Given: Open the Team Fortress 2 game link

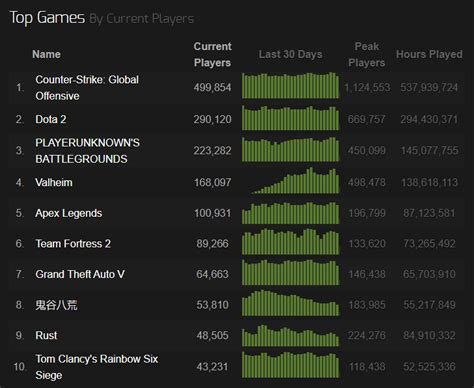Looking at the screenshot, I should click(73, 244).
